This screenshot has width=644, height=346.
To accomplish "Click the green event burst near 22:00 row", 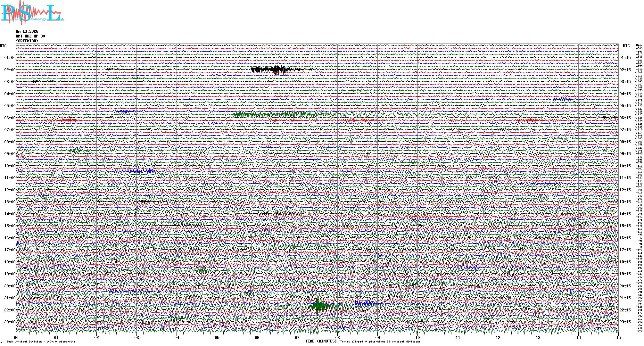I will point(318,307).
